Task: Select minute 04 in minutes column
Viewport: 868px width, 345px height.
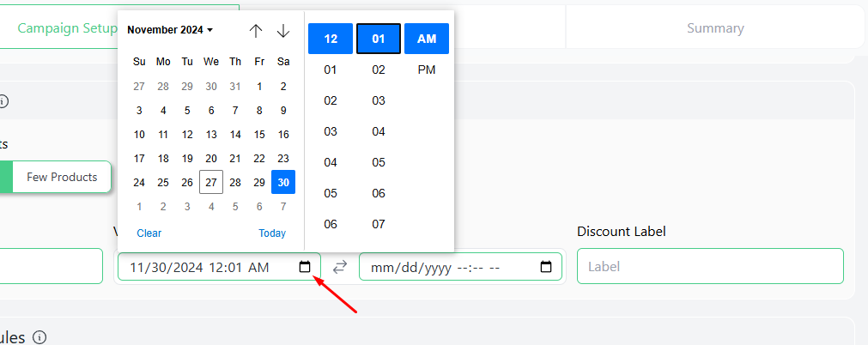Action: (379, 132)
